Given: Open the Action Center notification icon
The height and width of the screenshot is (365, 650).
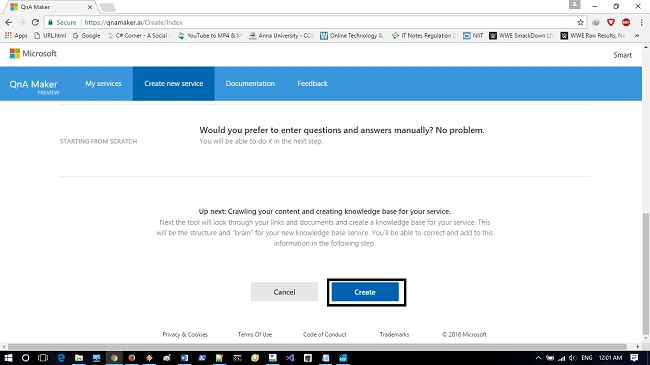Looking at the screenshot, I should tap(634, 358).
